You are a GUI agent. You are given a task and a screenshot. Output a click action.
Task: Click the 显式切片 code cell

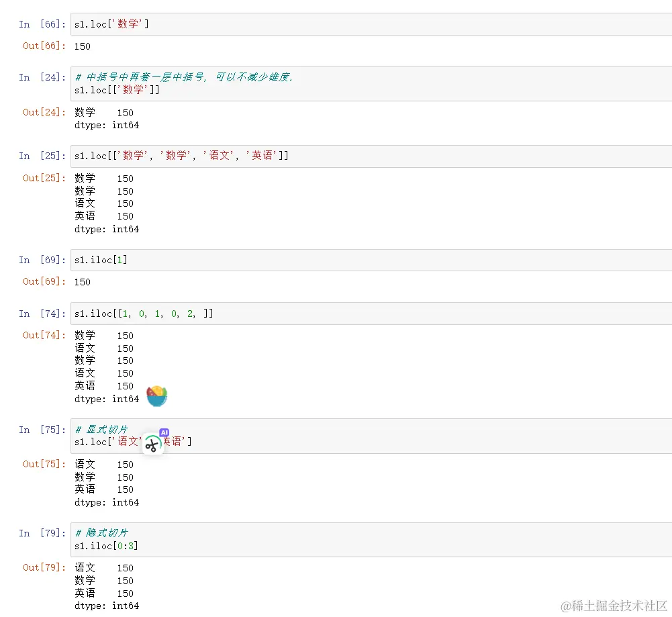[x=371, y=436]
